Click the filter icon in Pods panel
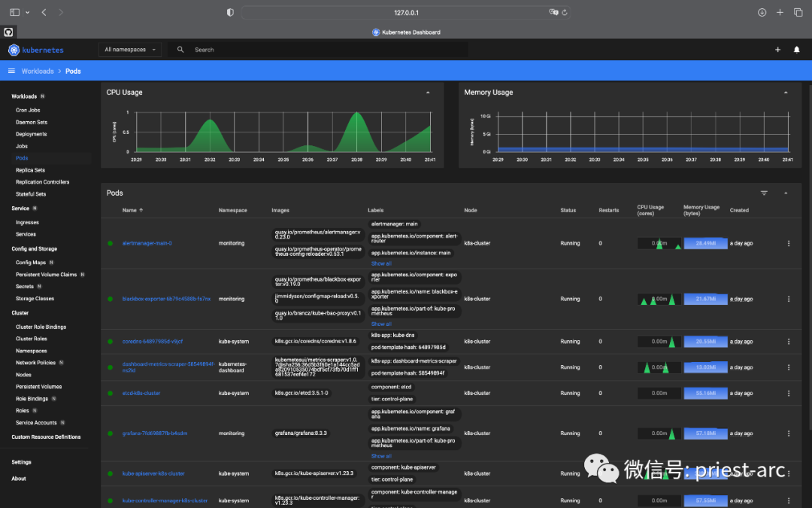Screen dimensions: 812x508 764,193
